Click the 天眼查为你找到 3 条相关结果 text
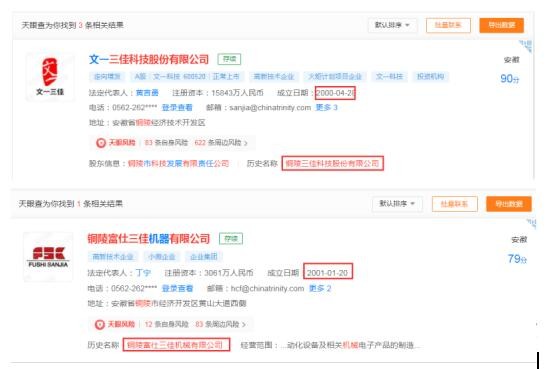This screenshot has height=369, width=546. pos(72,25)
